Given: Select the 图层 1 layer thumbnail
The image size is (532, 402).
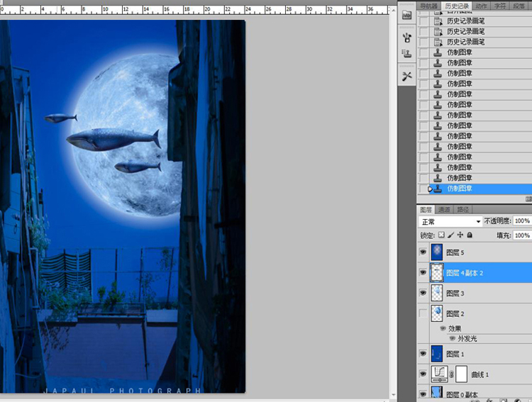Looking at the screenshot, I should (x=437, y=354).
